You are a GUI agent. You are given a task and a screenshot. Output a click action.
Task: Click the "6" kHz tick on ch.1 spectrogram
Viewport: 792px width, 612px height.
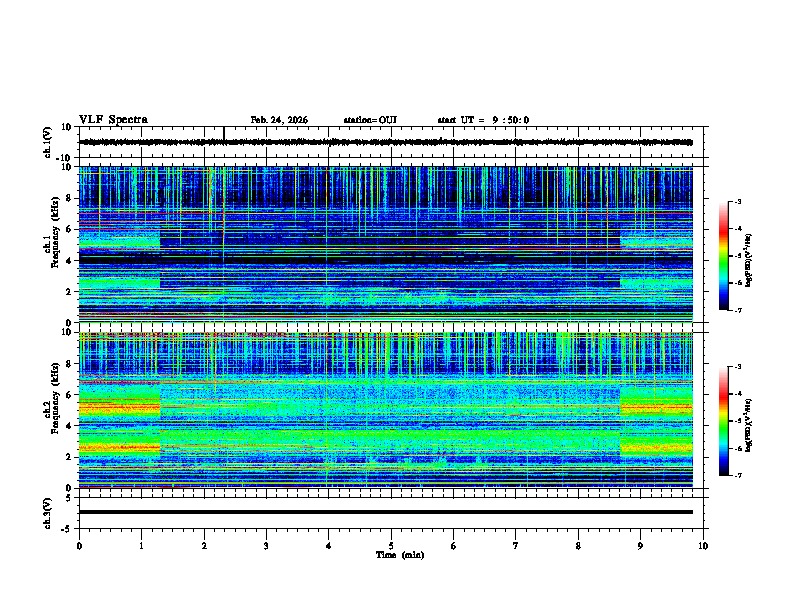pyautogui.click(x=70, y=229)
